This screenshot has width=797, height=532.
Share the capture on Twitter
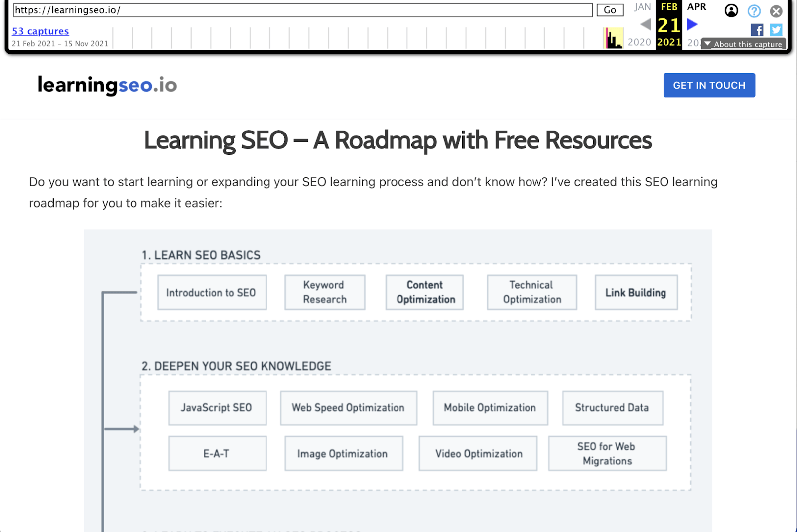pos(776,30)
